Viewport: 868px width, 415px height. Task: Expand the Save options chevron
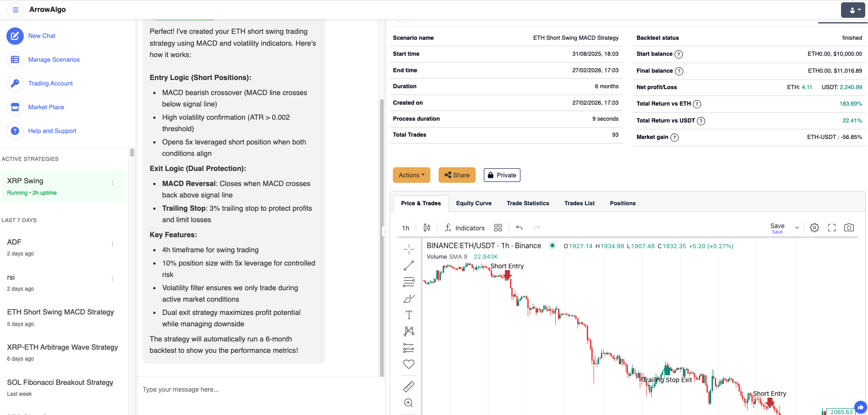(x=797, y=227)
